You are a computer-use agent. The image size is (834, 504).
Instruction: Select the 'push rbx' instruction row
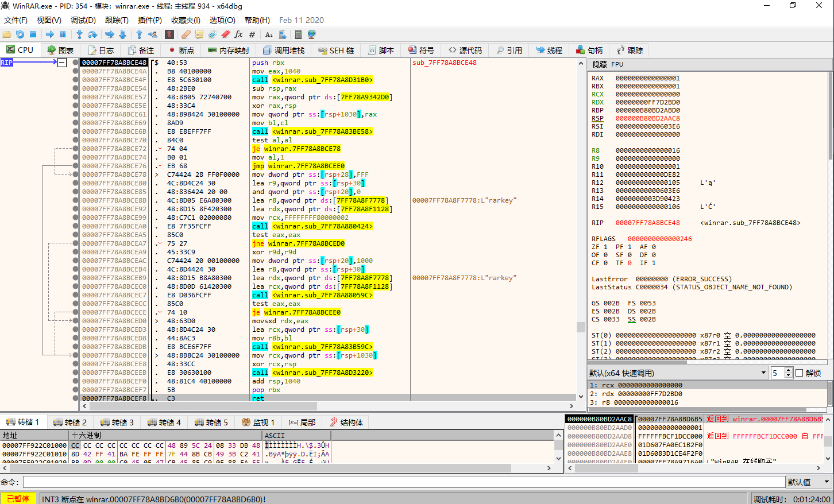tap(268, 63)
